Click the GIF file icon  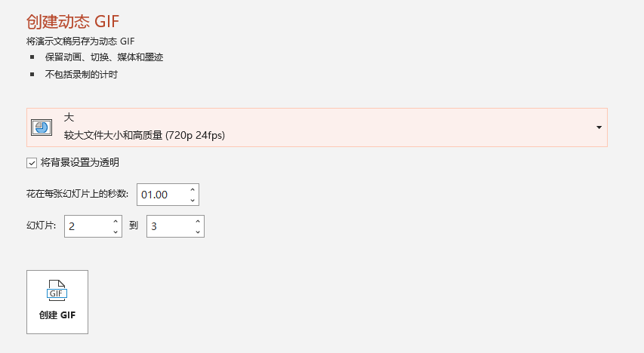point(57,290)
